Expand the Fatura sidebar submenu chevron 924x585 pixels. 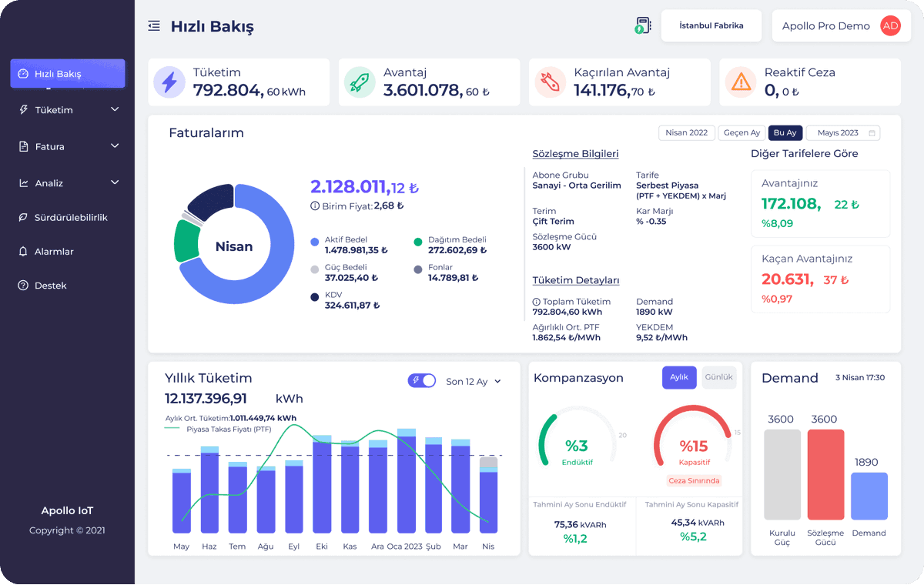click(x=115, y=146)
